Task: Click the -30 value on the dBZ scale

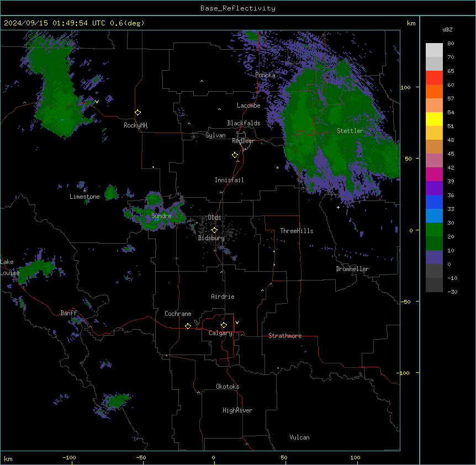Action: point(452,292)
